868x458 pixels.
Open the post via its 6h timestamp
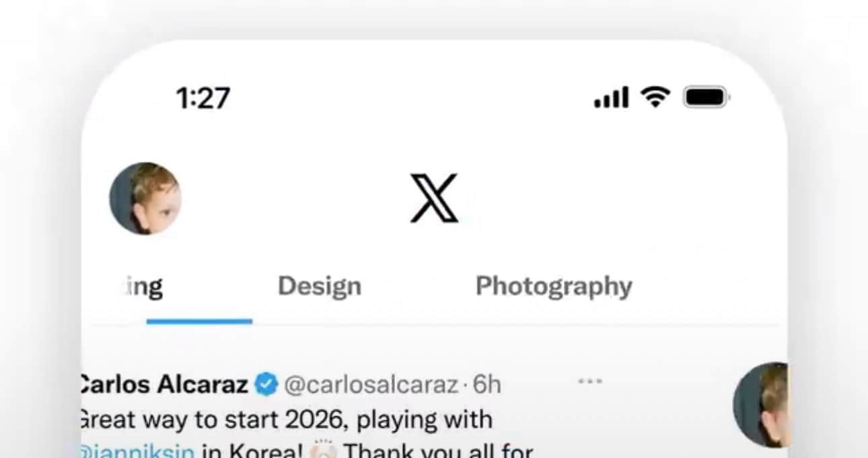point(486,385)
